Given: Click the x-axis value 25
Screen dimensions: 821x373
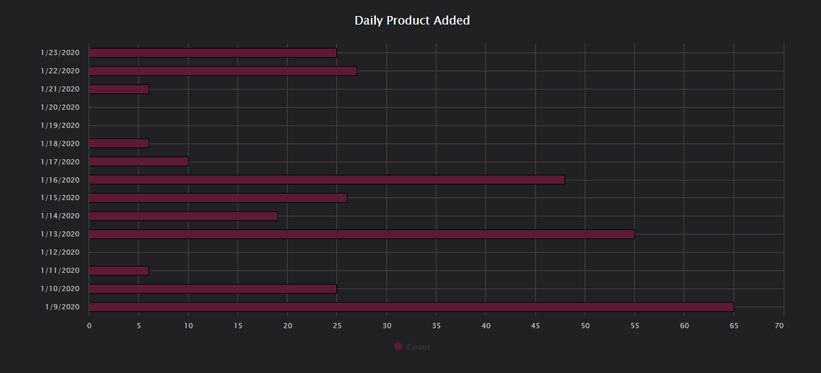Looking at the screenshot, I should [x=337, y=326].
